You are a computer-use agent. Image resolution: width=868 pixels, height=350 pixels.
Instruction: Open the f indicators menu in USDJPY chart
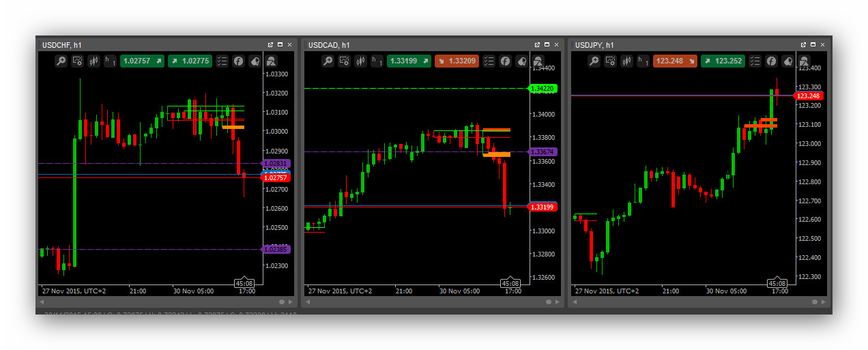771,61
